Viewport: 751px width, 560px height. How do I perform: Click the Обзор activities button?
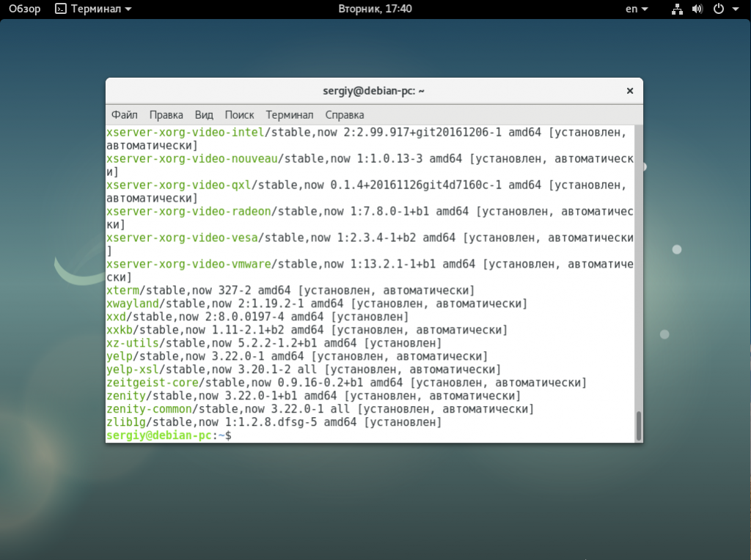coord(25,9)
